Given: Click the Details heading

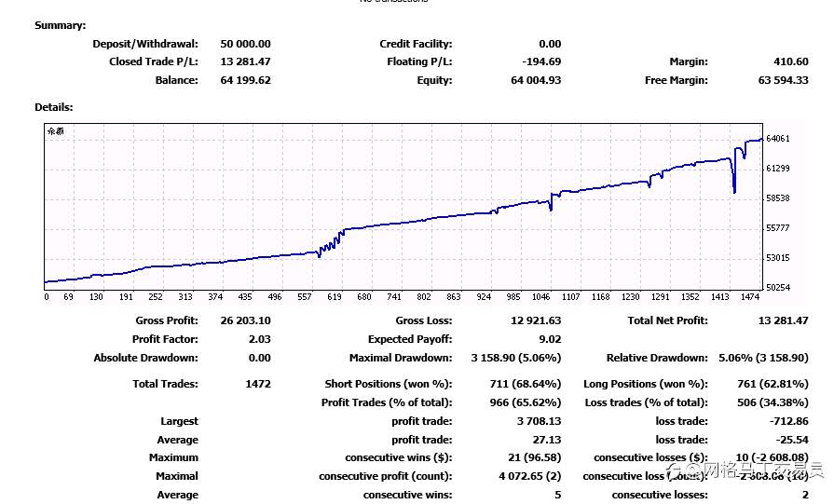Looking at the screenshot, I should click(x=54, y=107).
